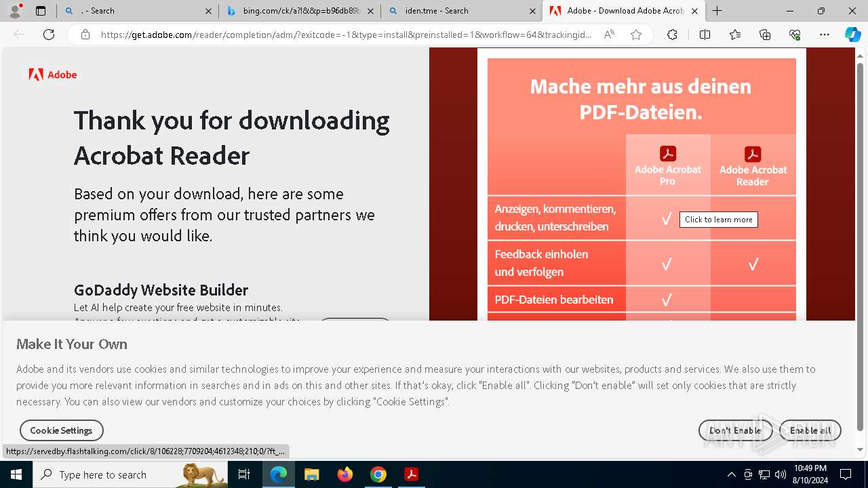Click the 'Make It Your Own' heading
868x488 pixels.
pyautogui.click(x=72, y=344)
